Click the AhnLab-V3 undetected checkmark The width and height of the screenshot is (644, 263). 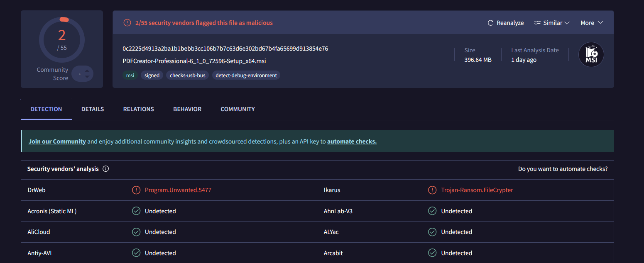pos(432,211)
